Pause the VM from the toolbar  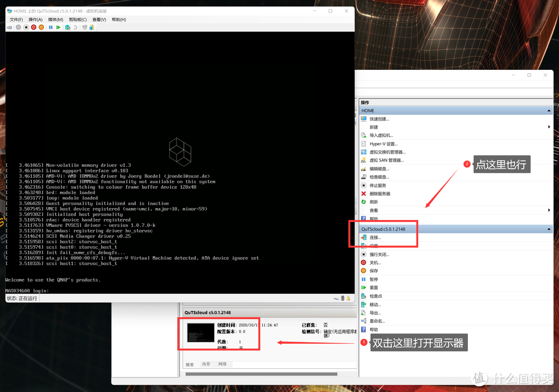click(x=51, y=27)
